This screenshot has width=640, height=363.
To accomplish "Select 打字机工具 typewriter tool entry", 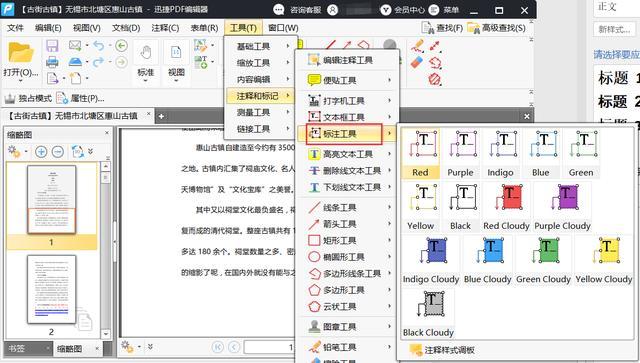I will coord(347,100).
